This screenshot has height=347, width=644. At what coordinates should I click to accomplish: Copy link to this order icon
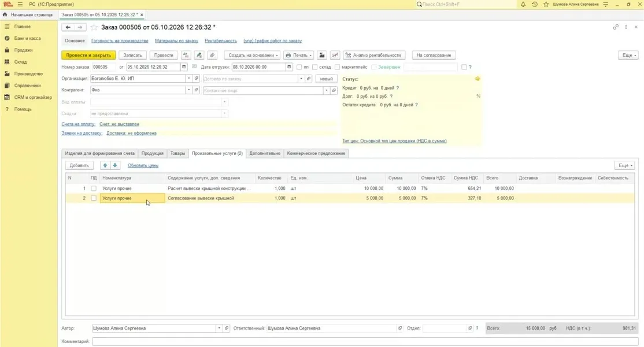[x=616, y=27]
